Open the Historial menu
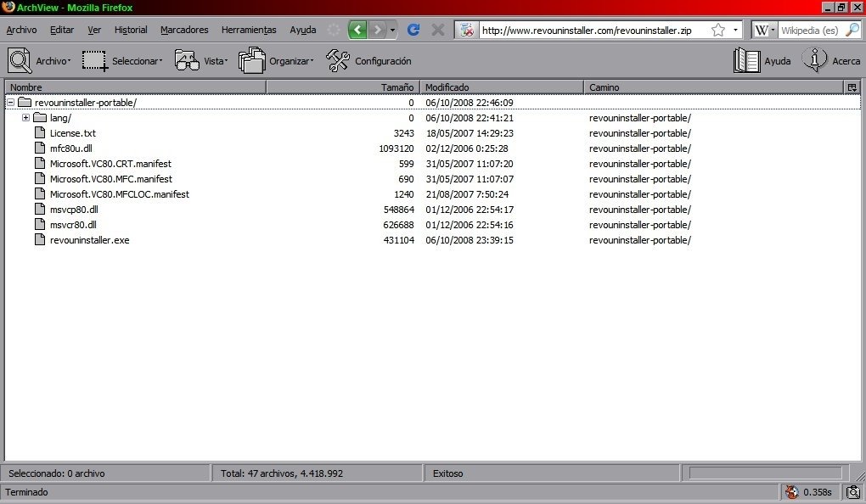This screenshot has width=866, height=504. [x=131, y=30]
